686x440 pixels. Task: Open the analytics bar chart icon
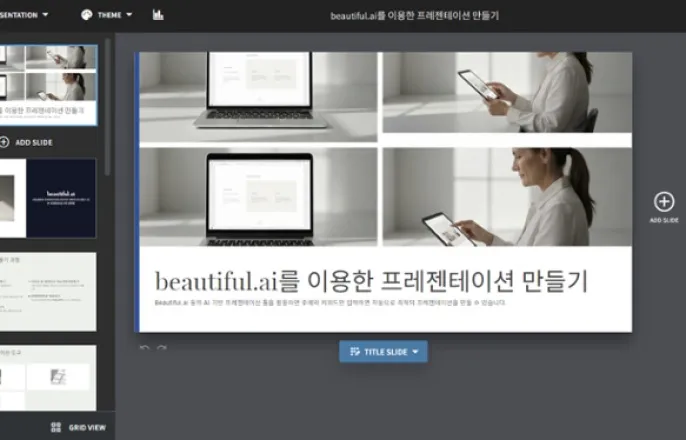coord(158,15)
